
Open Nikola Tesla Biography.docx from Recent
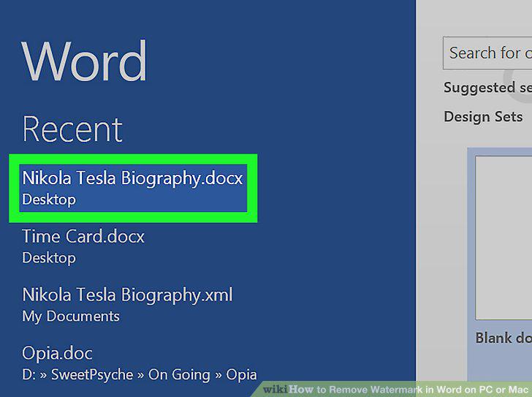tap(133, 189)
